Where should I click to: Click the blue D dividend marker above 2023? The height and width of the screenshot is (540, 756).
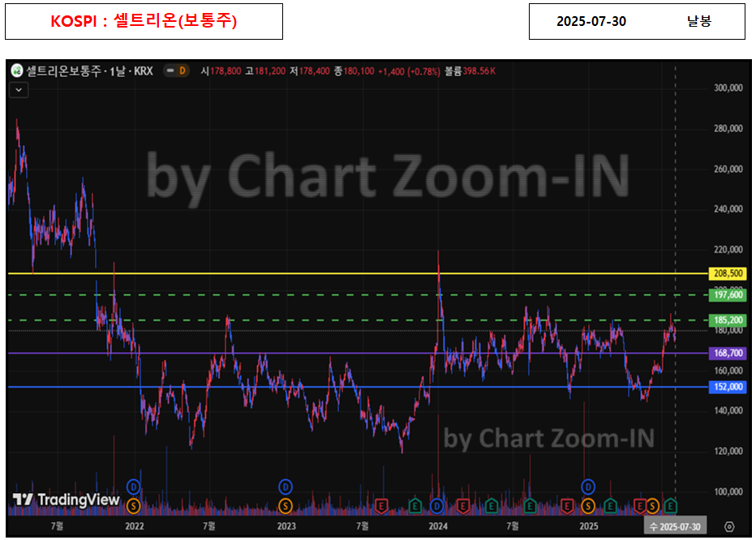tap(286, 486)
